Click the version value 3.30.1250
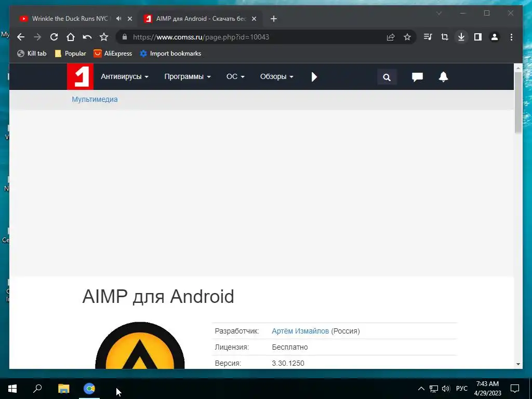Viewport: 532px width, 399px height. [288, 363]
